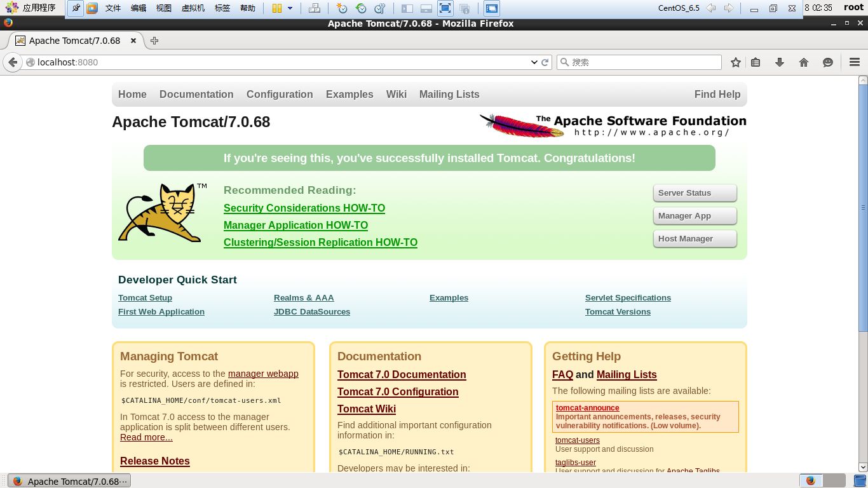
Task: Click the Firefox taskbar entry Apache Tomcat/7.0.68
Action: pos(69,481)
